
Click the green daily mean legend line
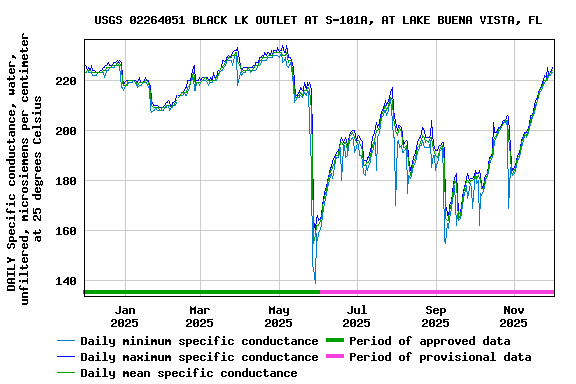pos(66,373)
